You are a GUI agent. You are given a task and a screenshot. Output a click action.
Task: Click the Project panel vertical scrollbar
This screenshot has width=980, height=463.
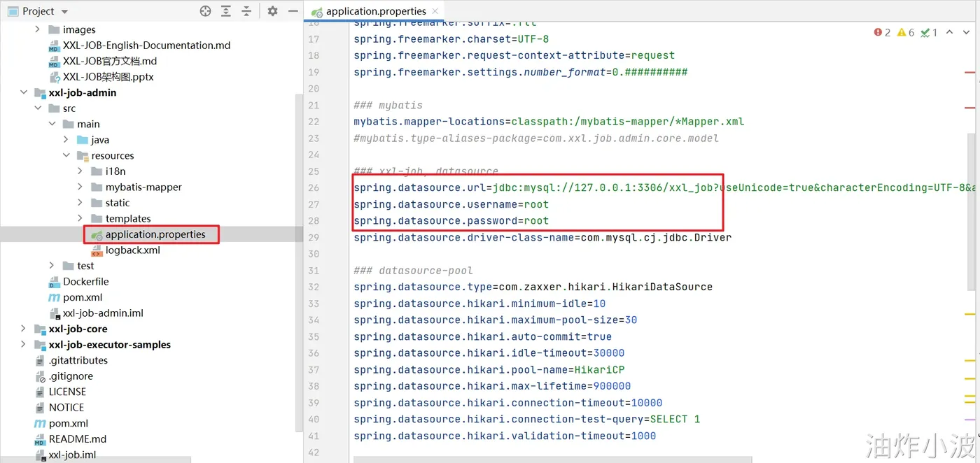pyautogui.click(x=300, y=262)
